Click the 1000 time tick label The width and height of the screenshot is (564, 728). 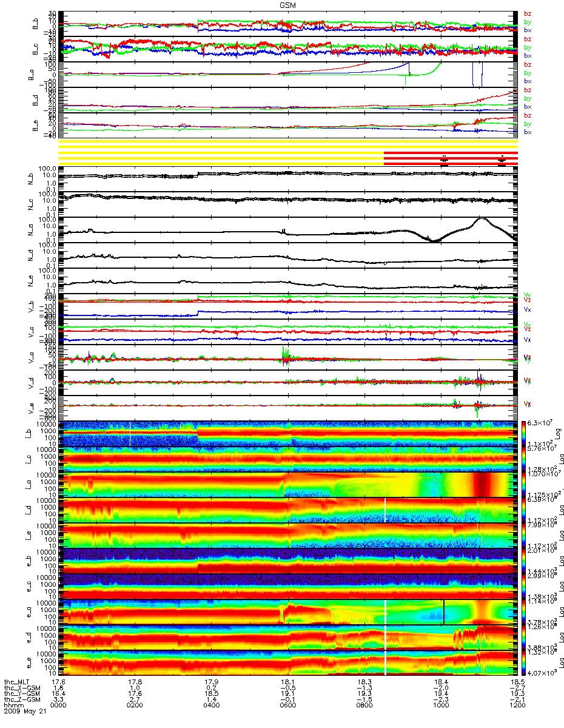441,706
